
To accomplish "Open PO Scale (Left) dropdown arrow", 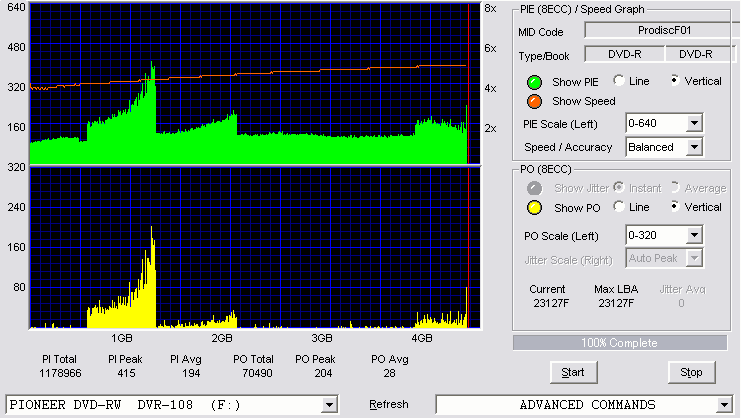I will pos(694,235).
